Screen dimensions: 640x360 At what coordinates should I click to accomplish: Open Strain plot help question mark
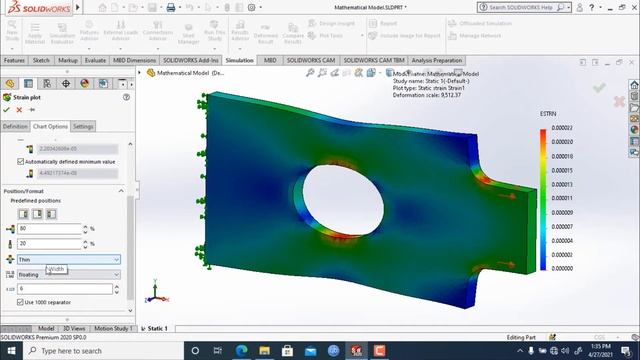tap(127, 97)
